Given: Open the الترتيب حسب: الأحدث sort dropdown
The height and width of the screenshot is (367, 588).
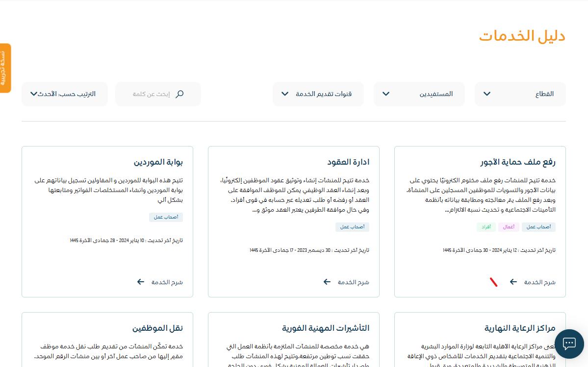Looking at the screenshot, I should 65,94.
